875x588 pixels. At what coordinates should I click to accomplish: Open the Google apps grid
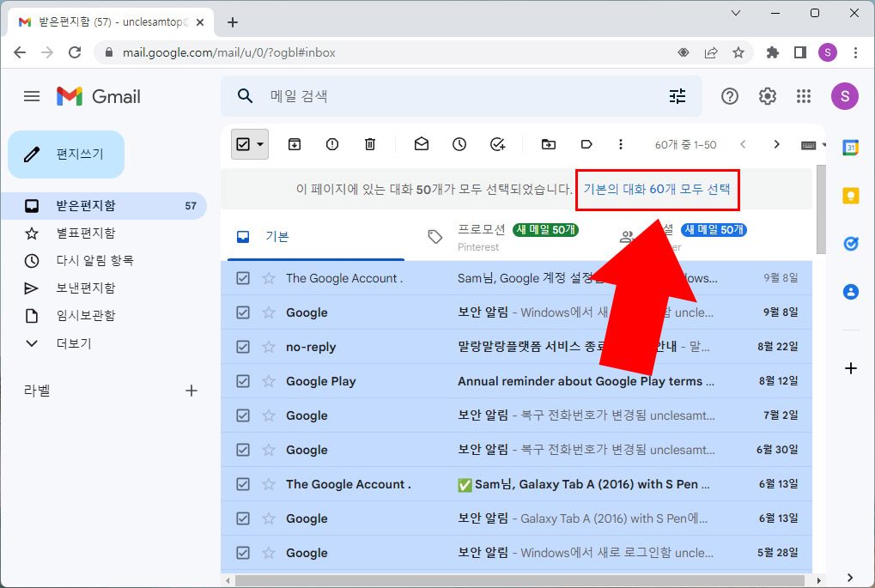coord(804,96)
